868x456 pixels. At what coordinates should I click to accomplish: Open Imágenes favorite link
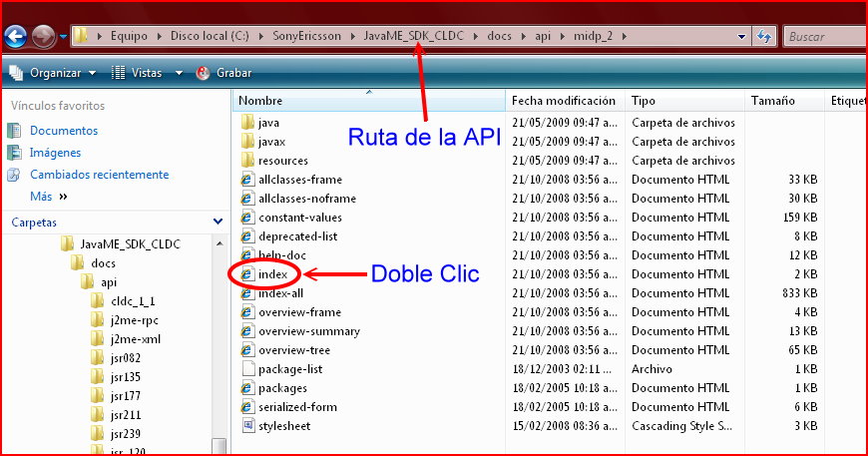[x=55, y=153]
